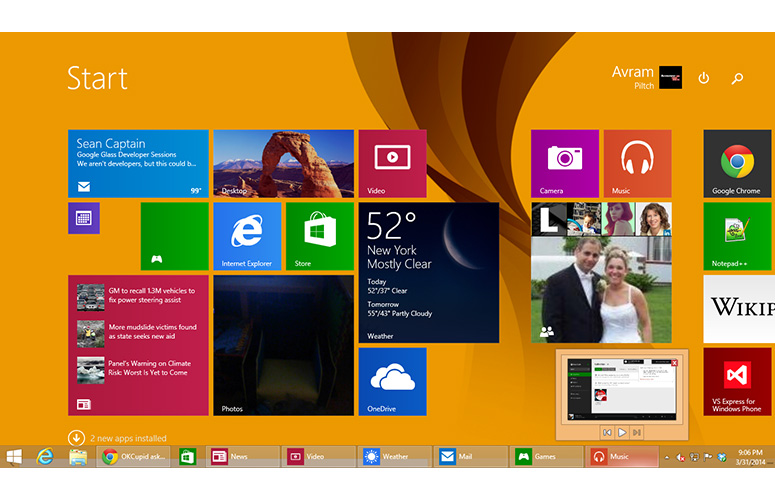This screenshot has width=775, height=500.
Task: Click the Music taskbar button
Action: point(622,457)
